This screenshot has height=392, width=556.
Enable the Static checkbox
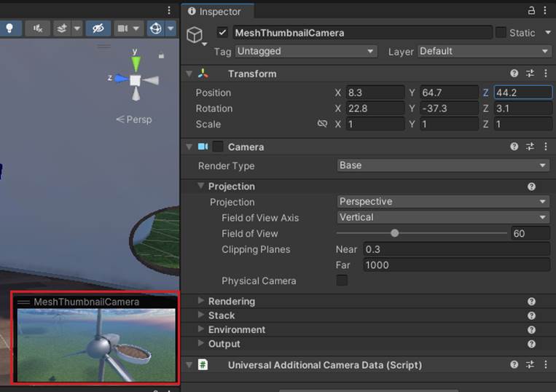click(x=501, y=33)
